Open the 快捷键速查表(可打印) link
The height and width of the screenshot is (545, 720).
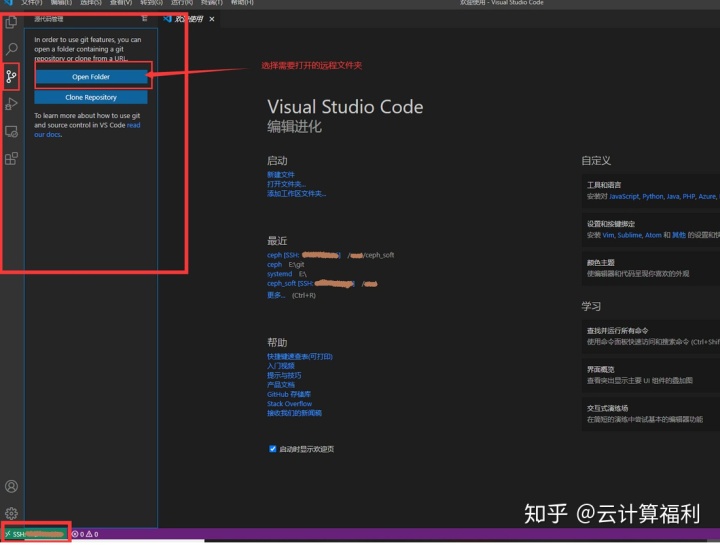(x=300, y=356)
